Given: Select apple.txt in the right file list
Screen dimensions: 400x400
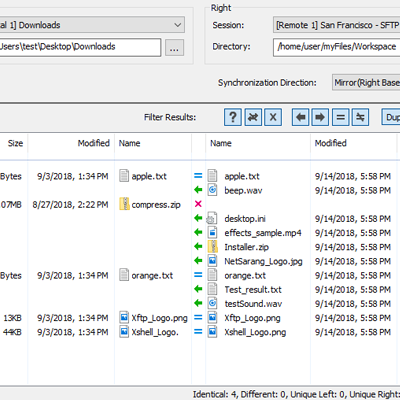Looking at the screenshot, I should [242, 176].
